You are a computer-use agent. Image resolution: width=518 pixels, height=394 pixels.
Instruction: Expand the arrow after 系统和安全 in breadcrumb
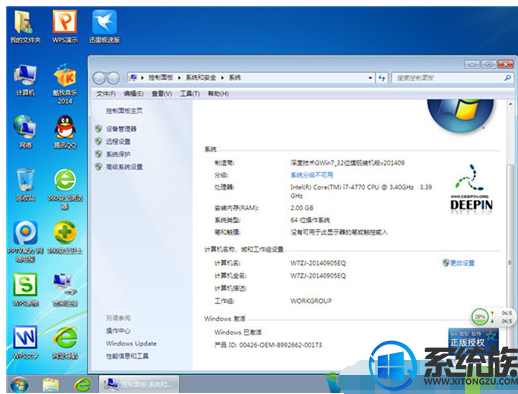point(222,78)
